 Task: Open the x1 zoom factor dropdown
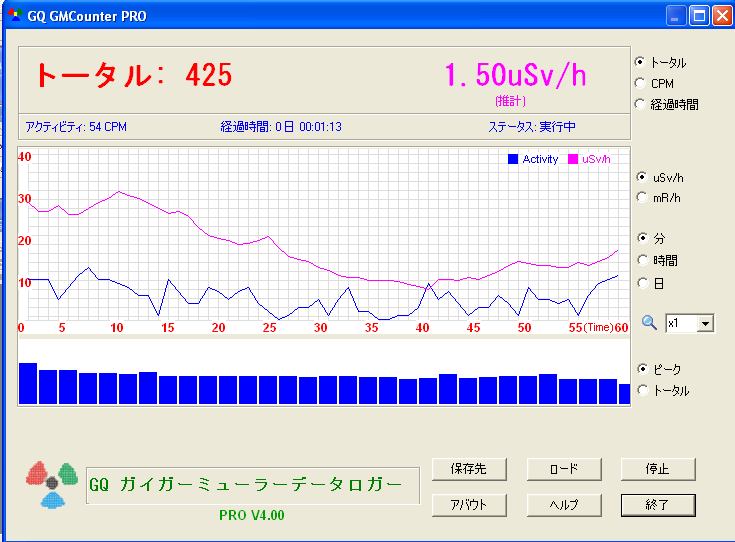tap(705, 323)
